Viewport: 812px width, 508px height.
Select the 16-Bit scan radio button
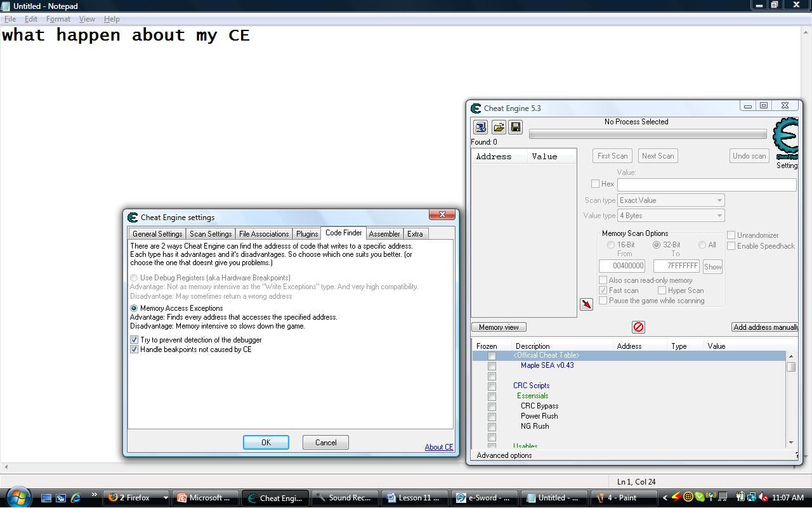[611, 245]
